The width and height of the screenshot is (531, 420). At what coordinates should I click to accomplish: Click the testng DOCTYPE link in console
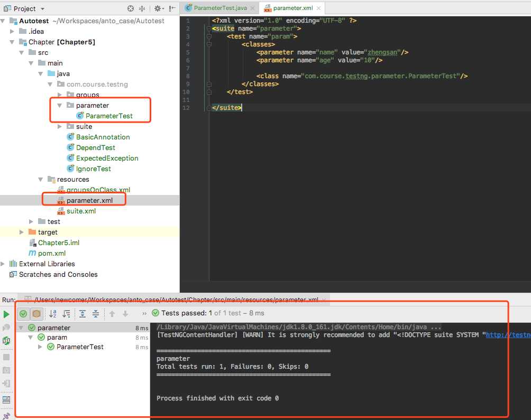(508, 335)
